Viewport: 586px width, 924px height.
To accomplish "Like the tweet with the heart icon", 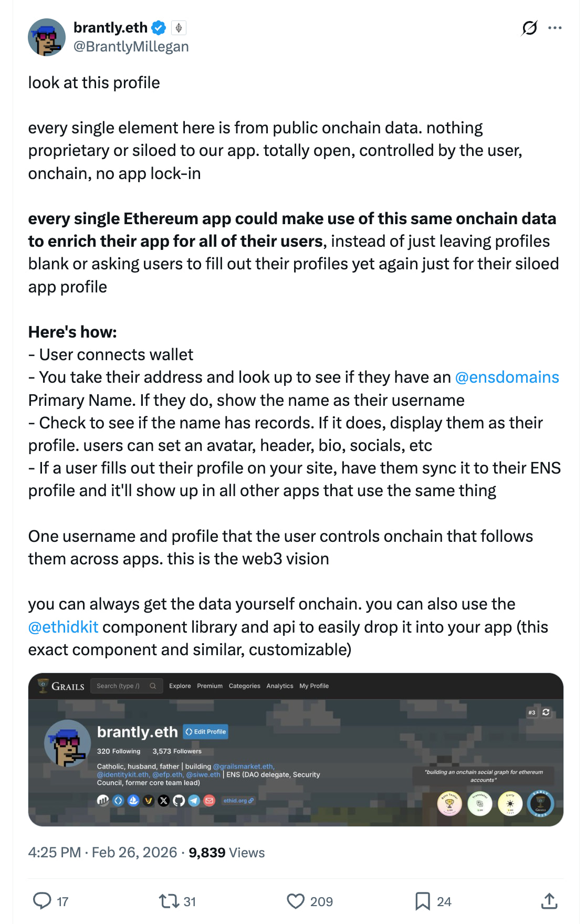I will pos(296,901).
